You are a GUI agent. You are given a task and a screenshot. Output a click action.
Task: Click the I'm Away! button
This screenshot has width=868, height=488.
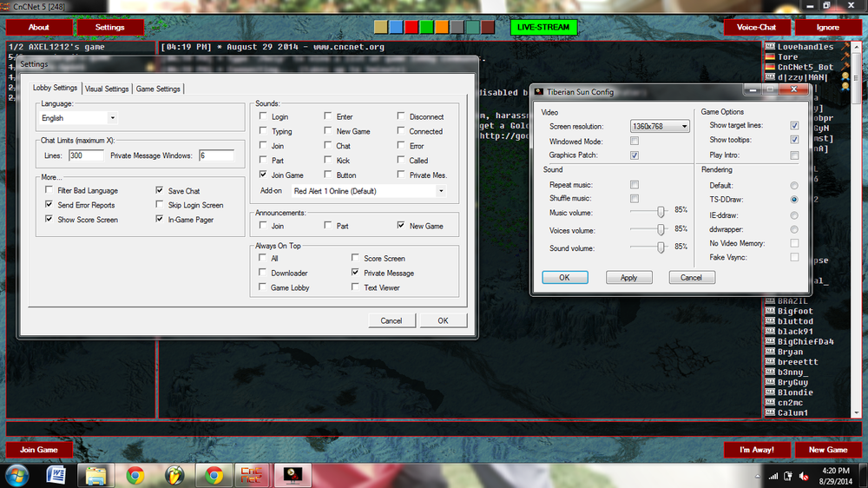(756, 450)
